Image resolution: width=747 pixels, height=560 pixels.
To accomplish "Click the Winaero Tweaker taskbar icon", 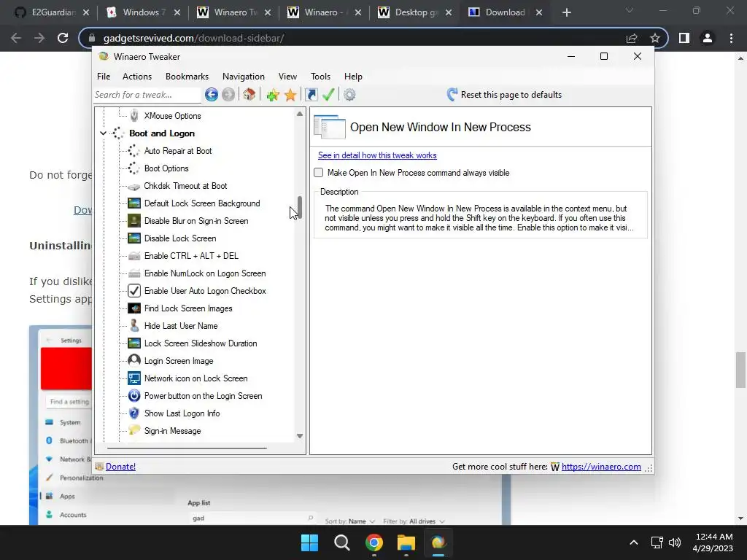I will pos(438,542).
